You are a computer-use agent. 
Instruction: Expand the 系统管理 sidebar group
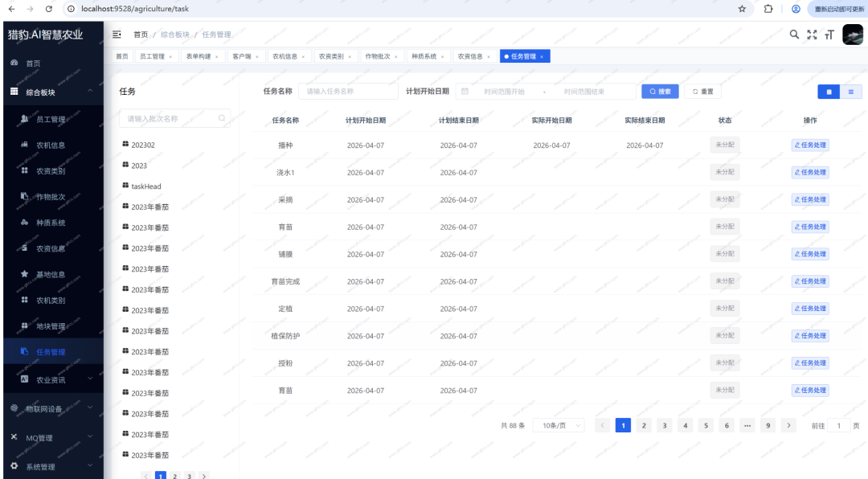53,466
